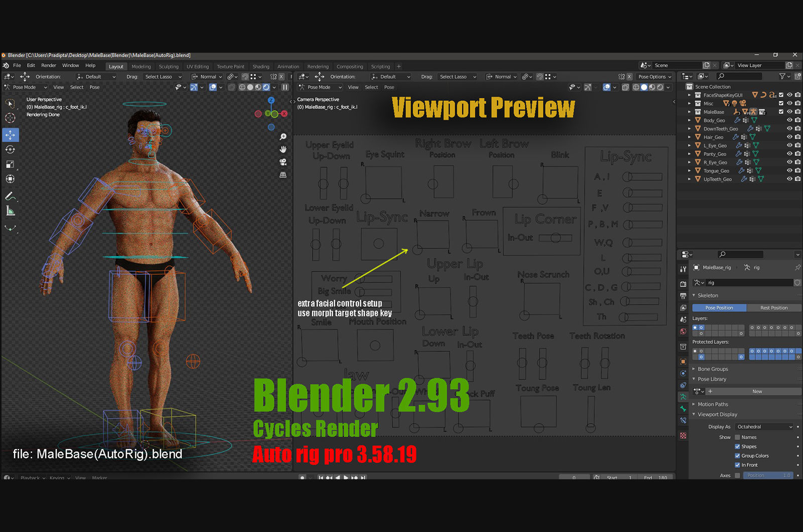This screenshot has width=803, height=532.
Task: Open the Object properties tab
Action: pyautogui.click(x=683, y=361)
